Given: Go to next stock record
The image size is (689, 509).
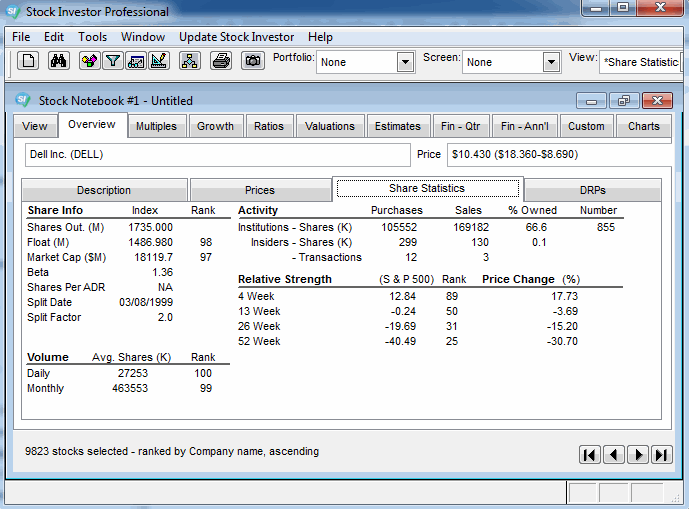Looking at the screenshot, I should coord(638,454).
